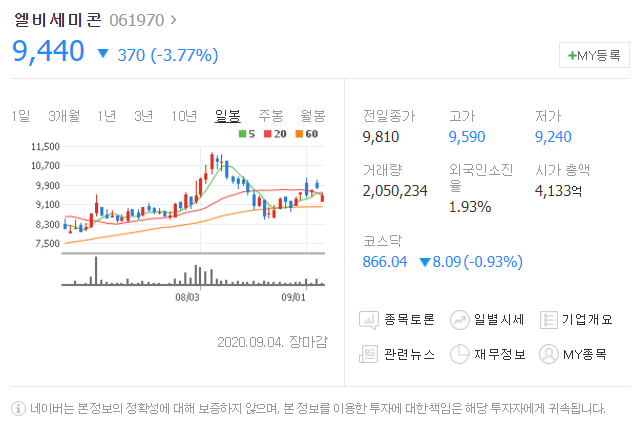
Task: Click the 시가총액 label
Action: [x=562, y=170]
